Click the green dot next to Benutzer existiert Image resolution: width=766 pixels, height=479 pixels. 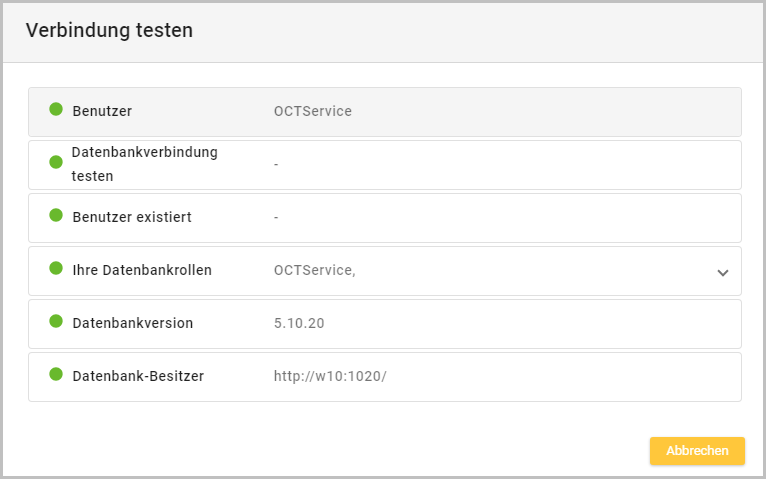click(x=56, y=216)
